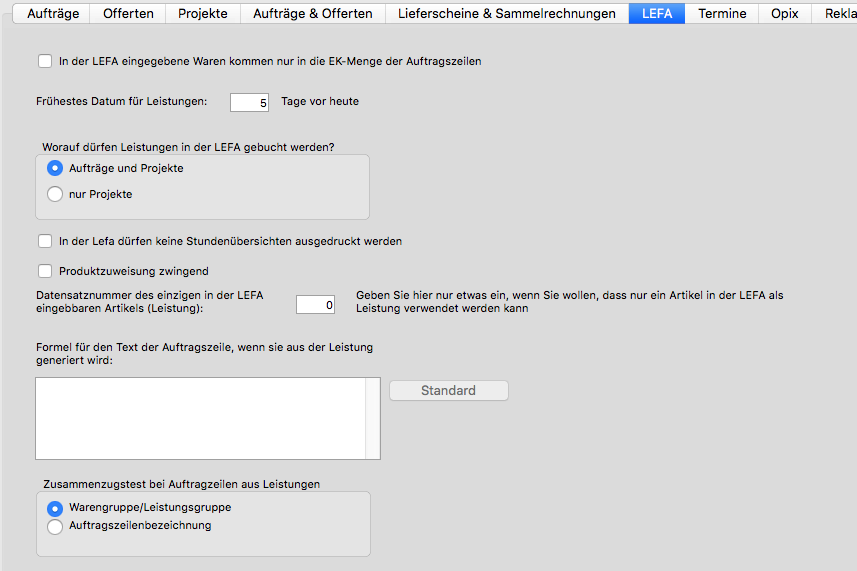This screenshot has width=857, height=571.
Task: Select Warengruppe/Leistungsgruppe radio option
Action: [x=55, y=508]
